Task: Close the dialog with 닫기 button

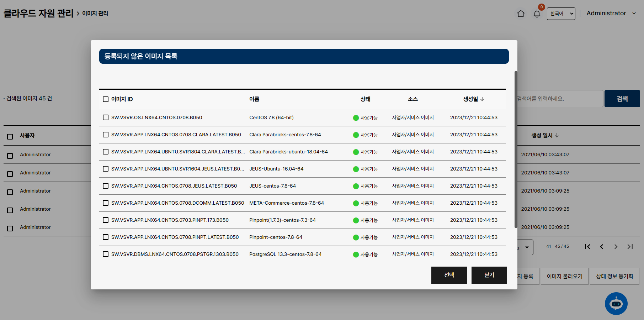Action: click(489, 275)
